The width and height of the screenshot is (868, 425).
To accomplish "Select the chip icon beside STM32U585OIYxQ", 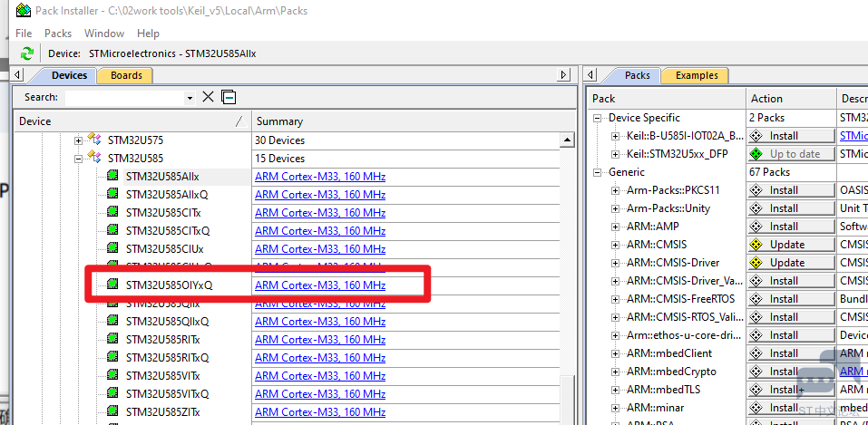I will pos(113,285).
